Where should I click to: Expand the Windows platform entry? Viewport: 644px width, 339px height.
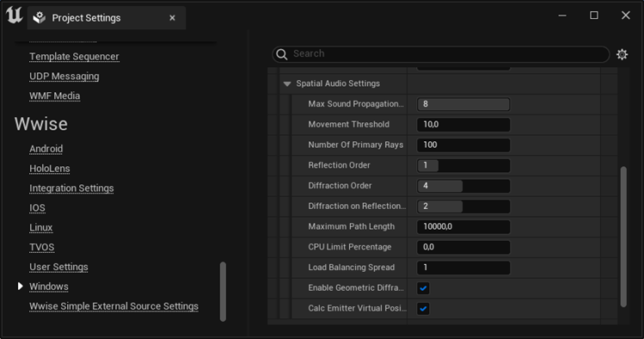tap(20, 286)
